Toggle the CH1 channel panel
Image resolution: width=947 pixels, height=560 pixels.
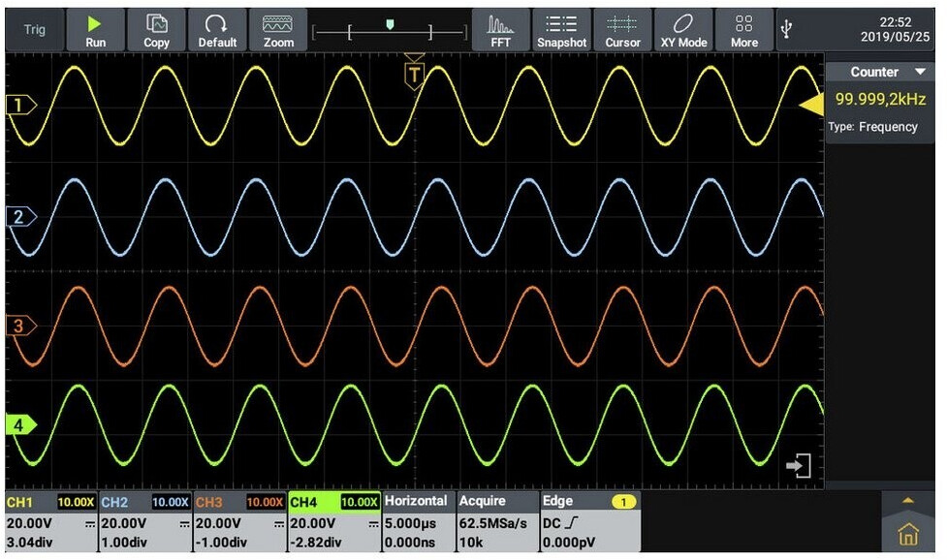[x=48, y=522]
